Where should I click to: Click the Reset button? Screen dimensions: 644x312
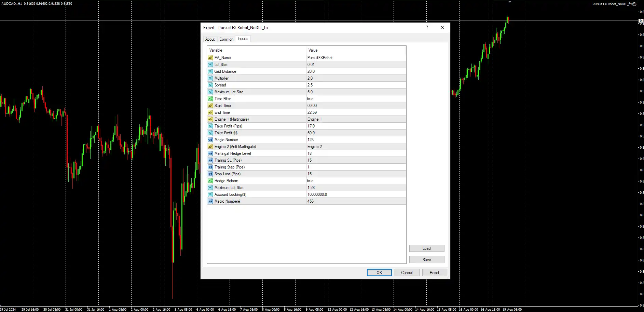(435, 272)
